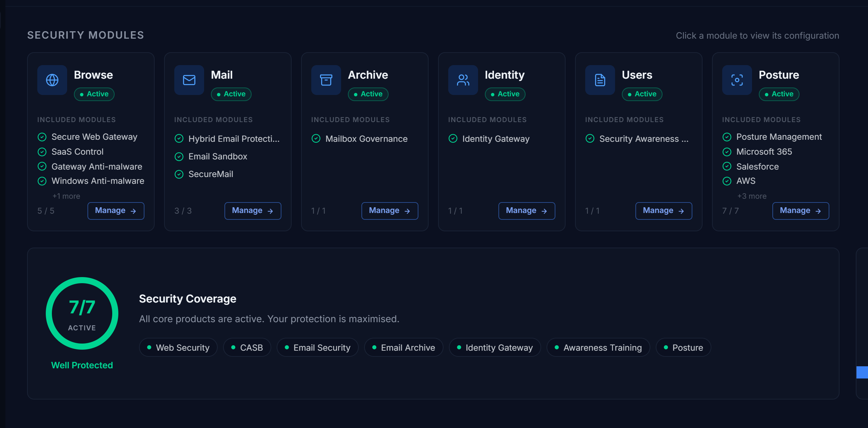Image resolution: width=868 pixels, height=428 pixels.
Task: Click check icon beside Email Sandbox
Action: click(x=179, y=157)
